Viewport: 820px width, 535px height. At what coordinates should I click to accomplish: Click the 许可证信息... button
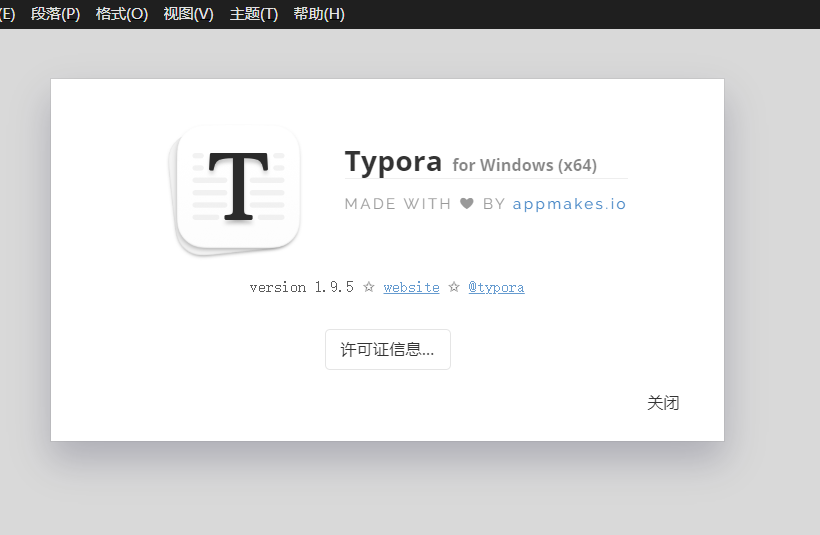(x=388, y=349)
